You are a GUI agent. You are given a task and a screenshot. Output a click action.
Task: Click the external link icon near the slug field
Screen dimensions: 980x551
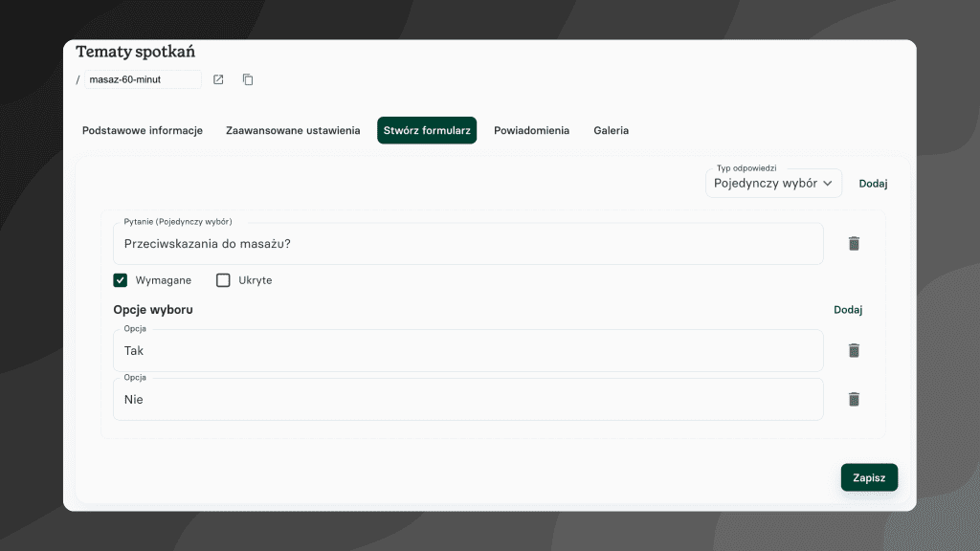tap(217, 79)
